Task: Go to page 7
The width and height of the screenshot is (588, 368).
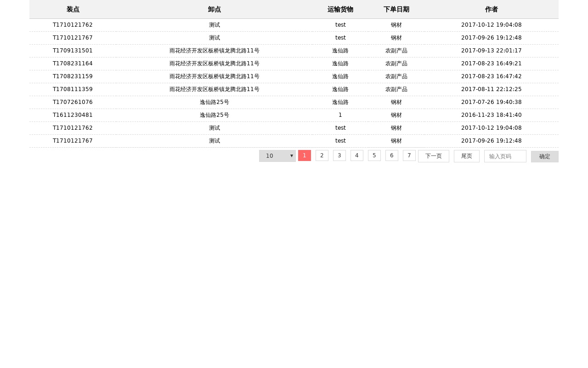Action: (409, 155)
